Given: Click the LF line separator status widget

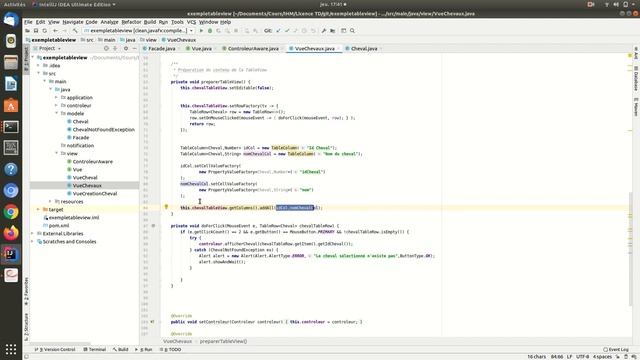Looking at the screenshot, I should click(x=569, y=357).
